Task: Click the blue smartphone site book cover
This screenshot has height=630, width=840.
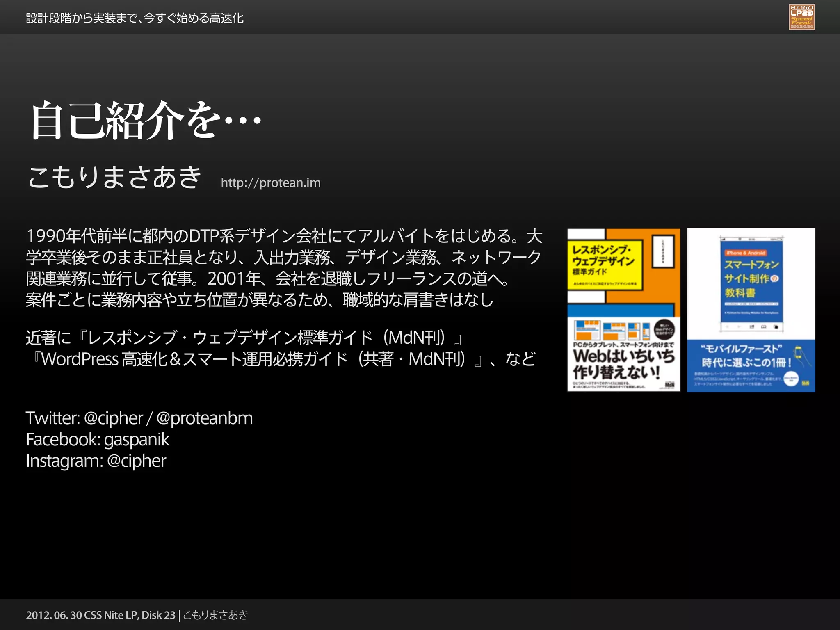Action: click(751, 310)
